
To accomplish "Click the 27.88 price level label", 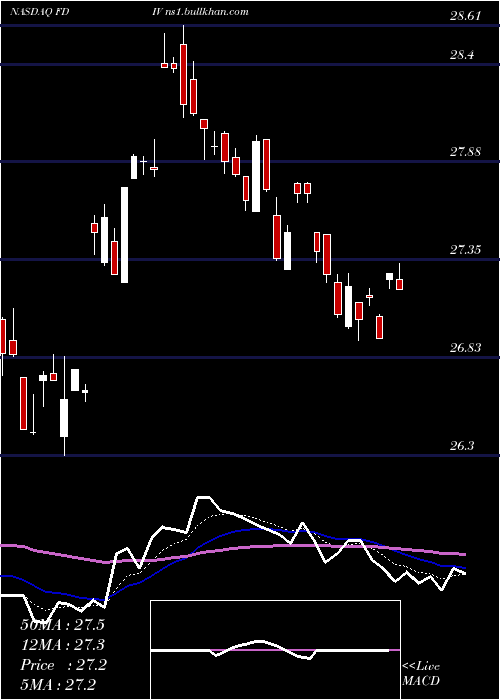I will [466, 152].
